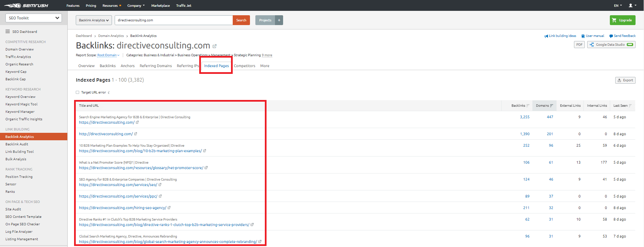644x247 pixels.
Task: Sort by Backlinks column icon
Action: click(x=528, y=106)
